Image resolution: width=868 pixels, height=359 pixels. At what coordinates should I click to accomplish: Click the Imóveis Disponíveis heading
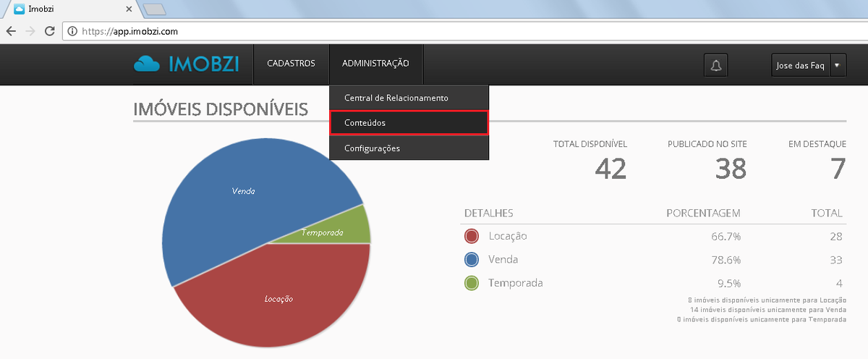point(221,109)
